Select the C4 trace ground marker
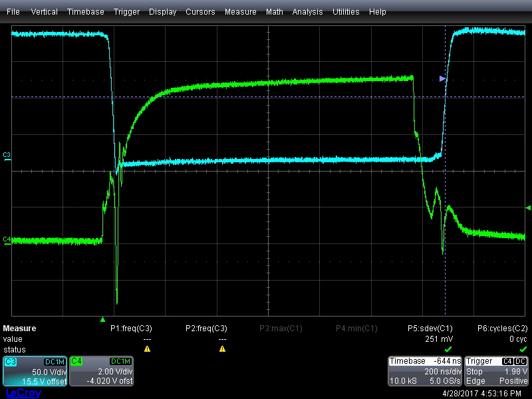Screen dimensions: 532x399 click(x=7, y=240)
